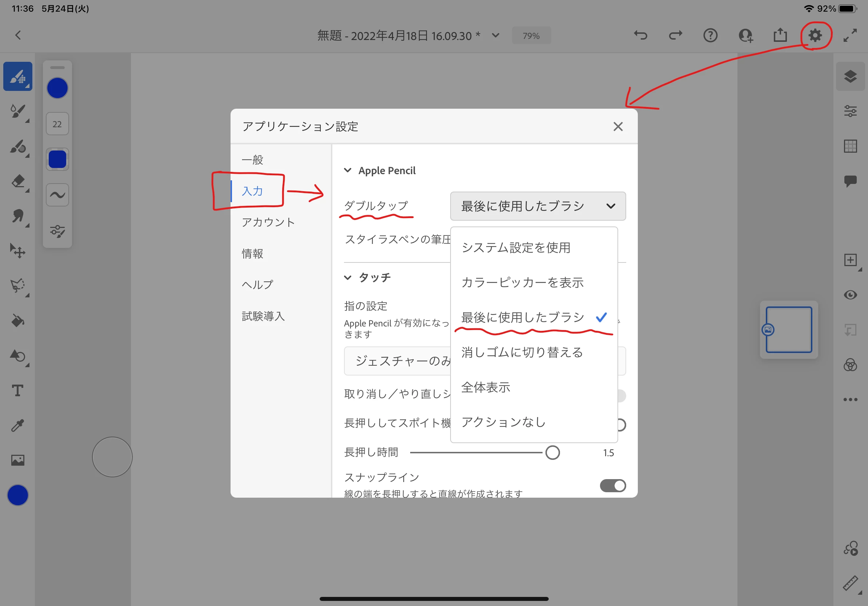Collapse the タッチ section chevron
Viewport: 868px width, 606px height.
(347, 277)
